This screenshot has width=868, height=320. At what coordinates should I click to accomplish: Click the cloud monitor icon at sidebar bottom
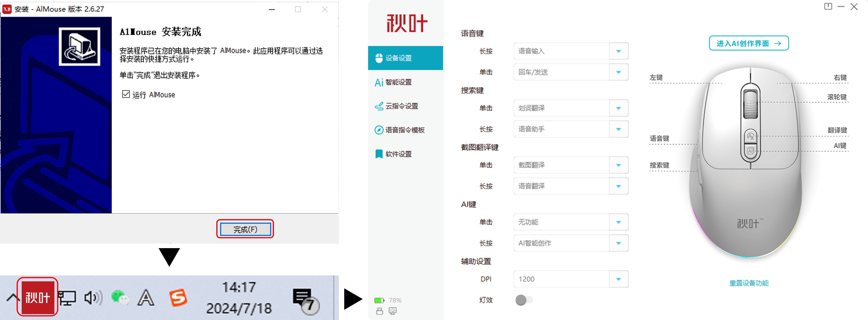coord(392,311)
